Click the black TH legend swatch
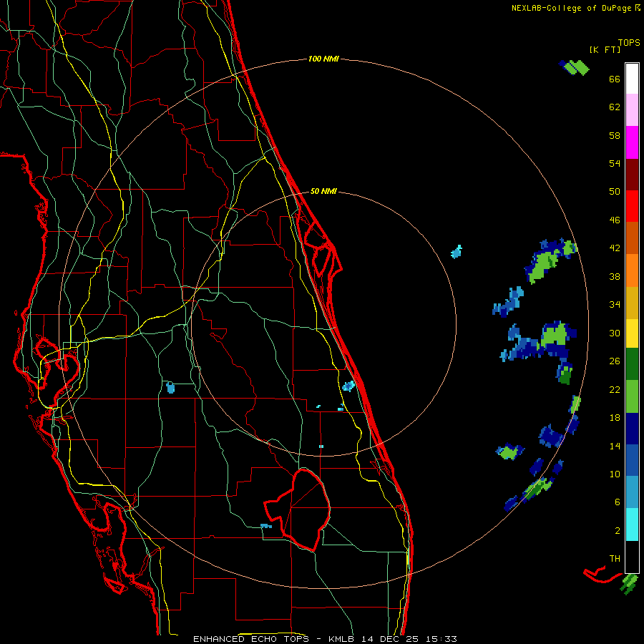The width and height of the screenshot is (644, 644). coord(632,557)
